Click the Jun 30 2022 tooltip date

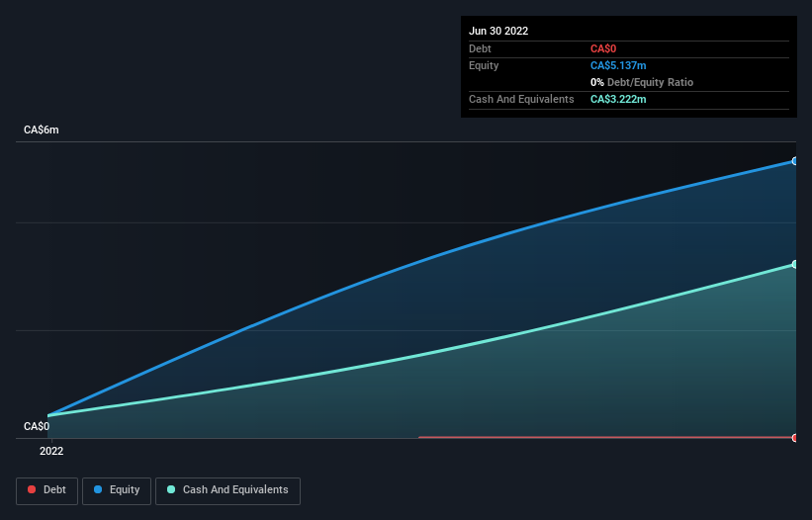(498, 31)
